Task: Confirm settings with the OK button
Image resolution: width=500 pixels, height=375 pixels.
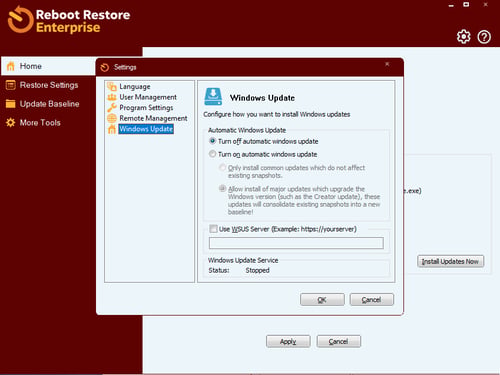Action: coord(322,300)
